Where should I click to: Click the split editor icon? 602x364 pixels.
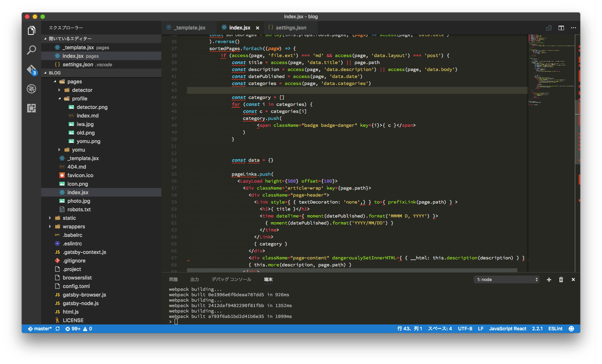561,28
